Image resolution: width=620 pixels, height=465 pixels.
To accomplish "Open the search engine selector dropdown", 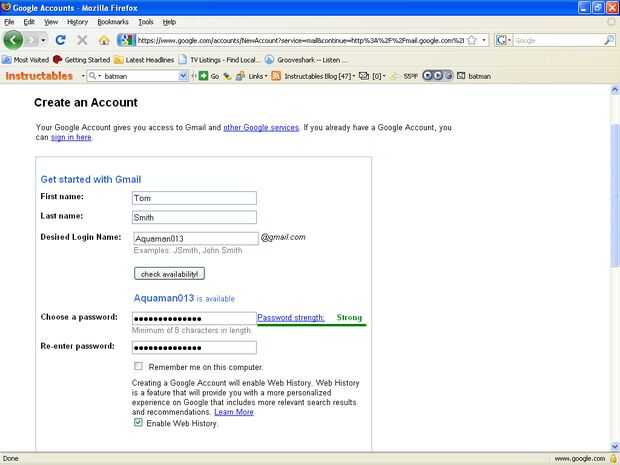I will (x=504, y=40).
